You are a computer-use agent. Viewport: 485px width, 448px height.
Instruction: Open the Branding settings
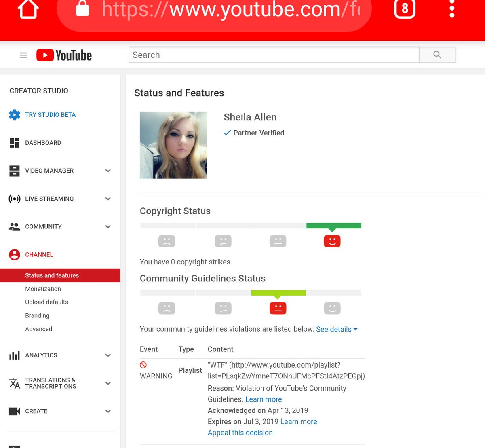(37, 315)
